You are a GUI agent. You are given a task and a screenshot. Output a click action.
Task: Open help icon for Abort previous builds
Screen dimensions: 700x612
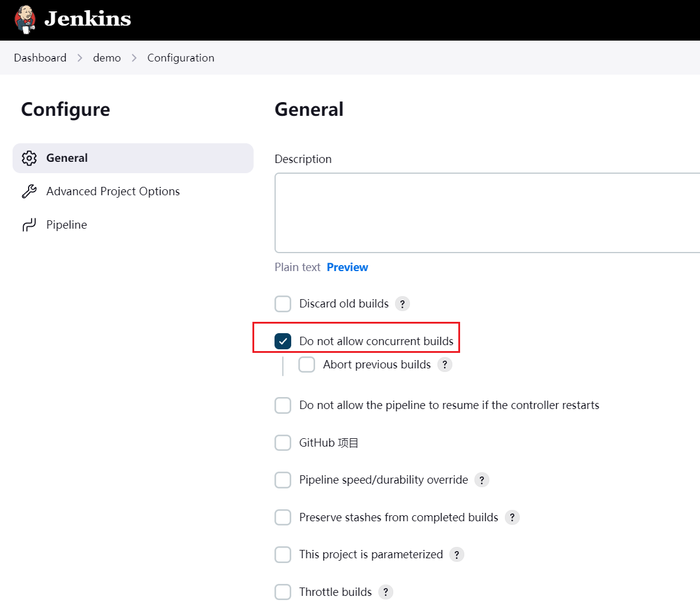click(445, 365)
